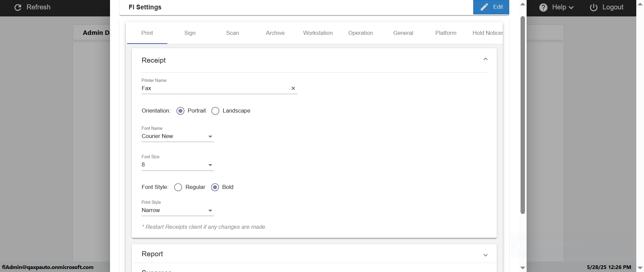Switch to the Scan tab

[x=232, y=33]
